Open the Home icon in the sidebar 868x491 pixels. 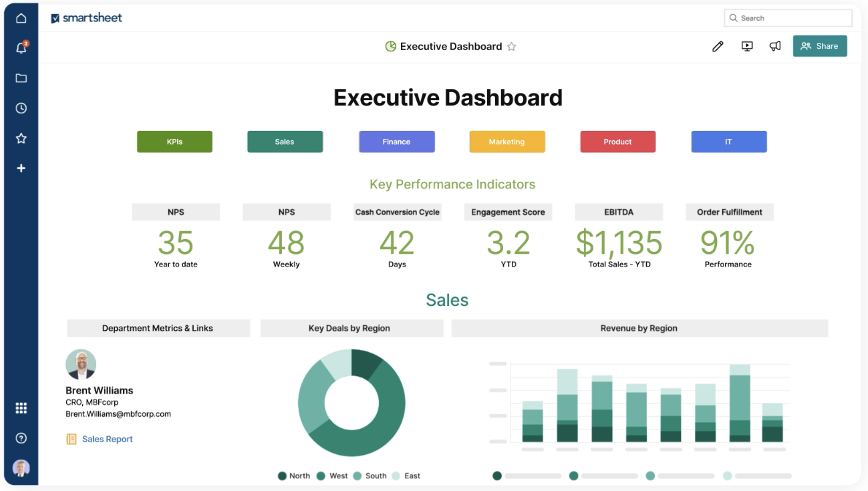(21, 17)
